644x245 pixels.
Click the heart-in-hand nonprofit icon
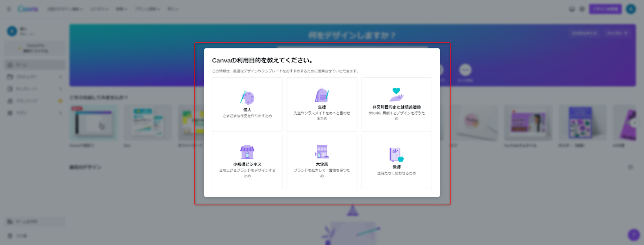pos(396,95)
